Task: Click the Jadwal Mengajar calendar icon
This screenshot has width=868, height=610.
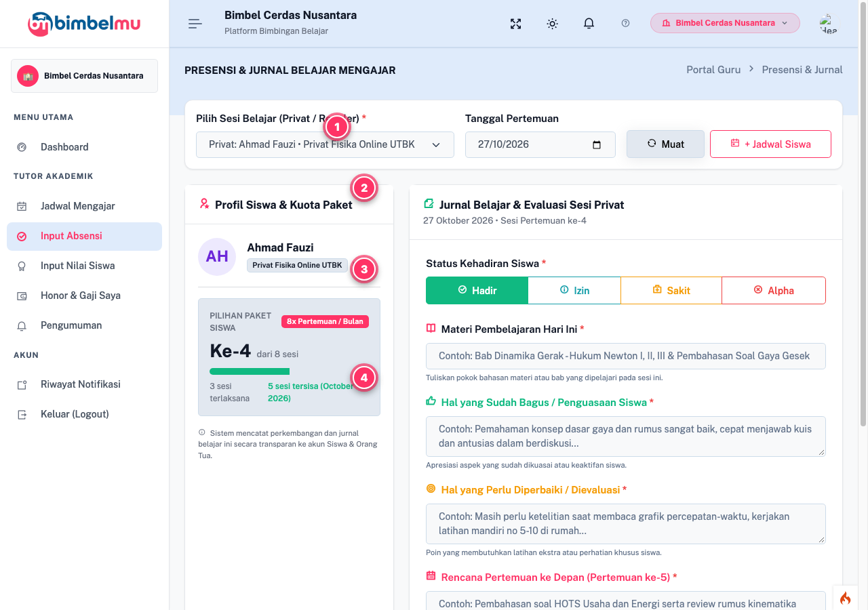Action: (22, 206)
